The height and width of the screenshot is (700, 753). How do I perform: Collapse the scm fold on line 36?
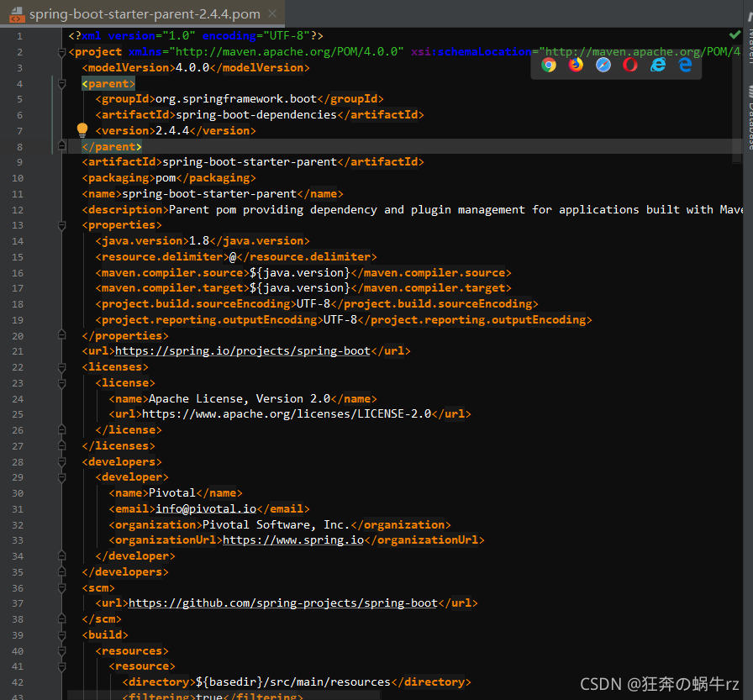61,588
